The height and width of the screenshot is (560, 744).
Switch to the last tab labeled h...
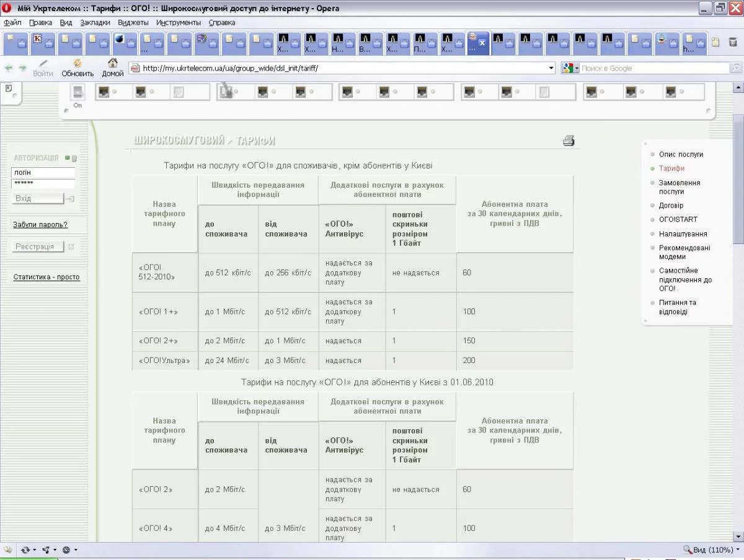694,43
